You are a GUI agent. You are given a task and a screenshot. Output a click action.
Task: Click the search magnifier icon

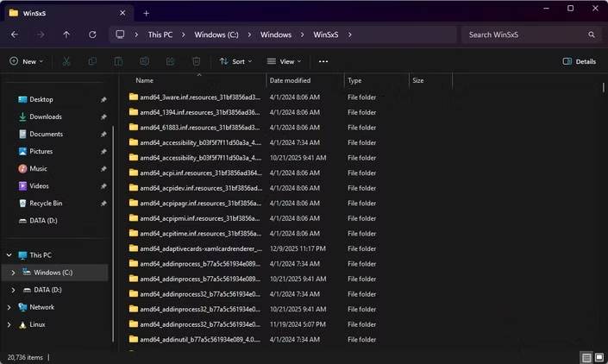(x=592, y=35)
